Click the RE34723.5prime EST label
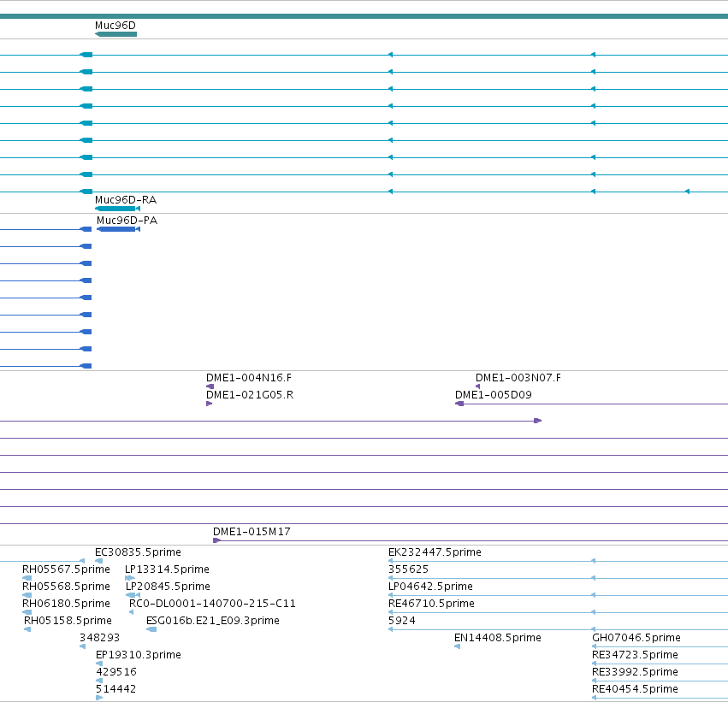 point(635,655)
